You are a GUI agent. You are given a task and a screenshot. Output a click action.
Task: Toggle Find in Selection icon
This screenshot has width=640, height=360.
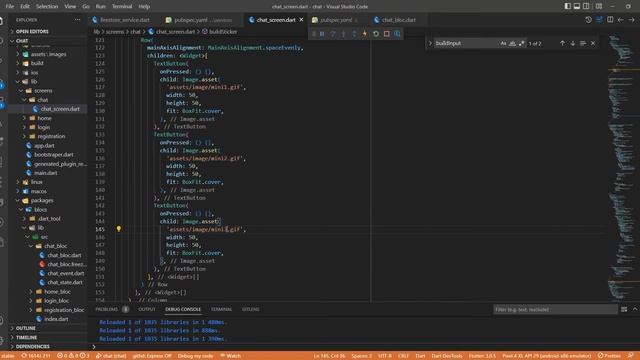tap(583, 43)
